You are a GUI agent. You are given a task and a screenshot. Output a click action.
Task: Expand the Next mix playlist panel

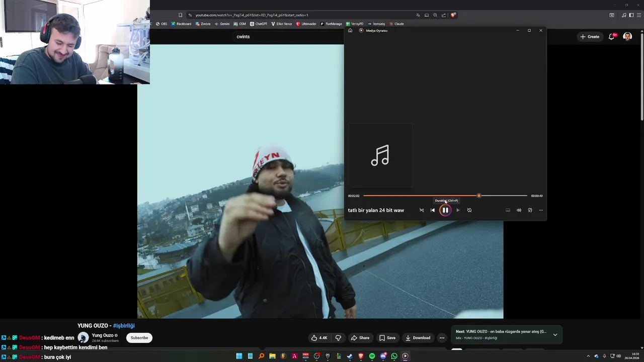point(555,334)
